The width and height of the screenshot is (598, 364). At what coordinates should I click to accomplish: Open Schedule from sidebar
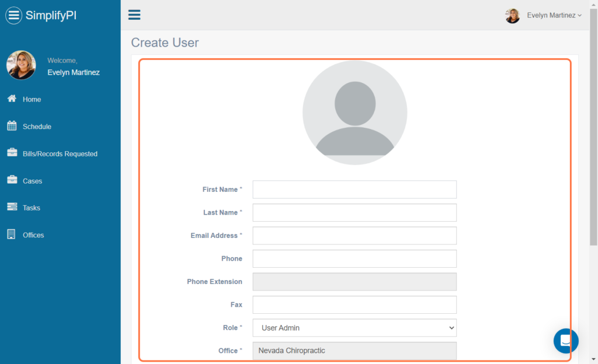click(37, 127)
